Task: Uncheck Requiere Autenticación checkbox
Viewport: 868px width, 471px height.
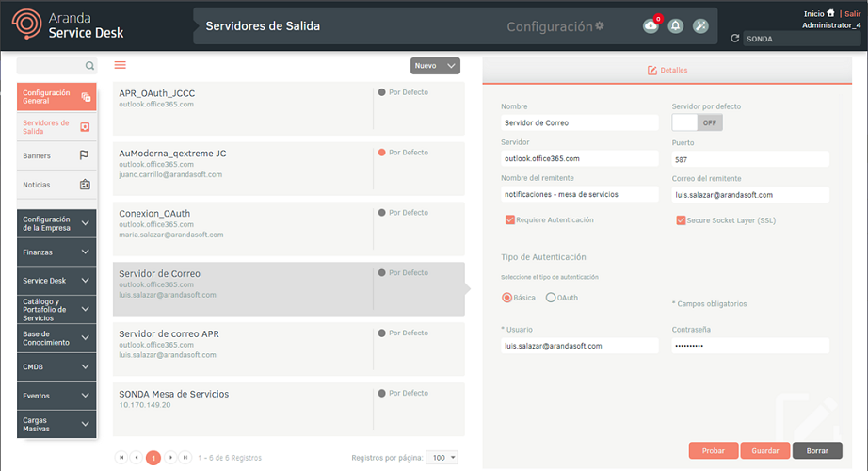Action: pyautogui.click(x=510, y=220)
